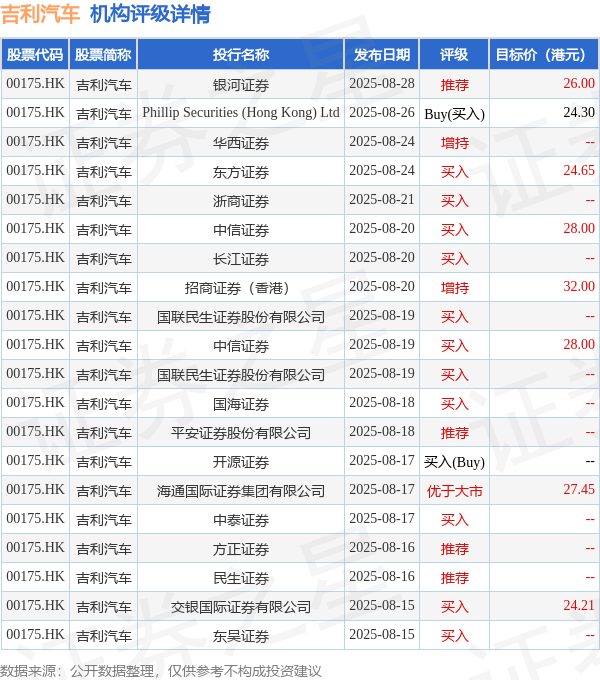Click the 优于大市 rating cell
The height and width of the screenshot is (680, 600).
[454, 491]
